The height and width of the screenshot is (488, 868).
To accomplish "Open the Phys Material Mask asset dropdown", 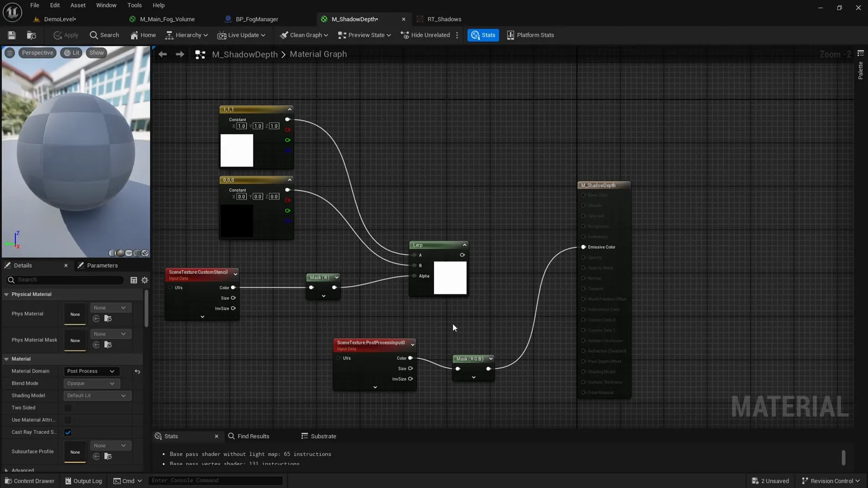I will point(110,334).
